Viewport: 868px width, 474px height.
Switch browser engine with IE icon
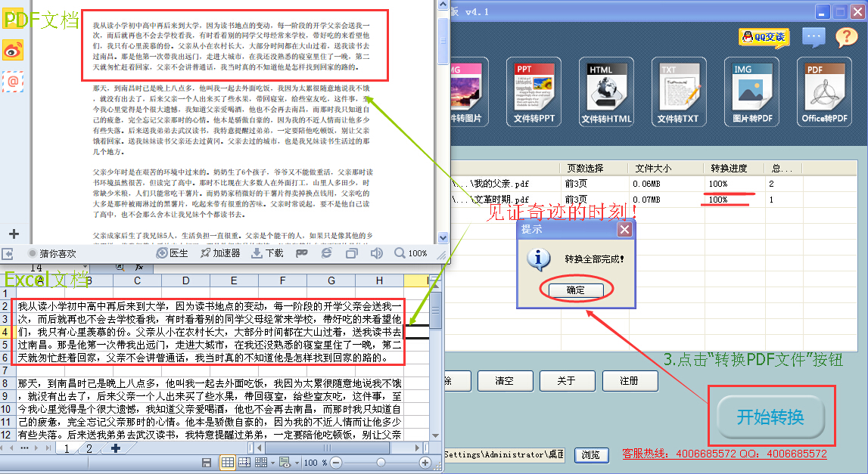point(327,253)
